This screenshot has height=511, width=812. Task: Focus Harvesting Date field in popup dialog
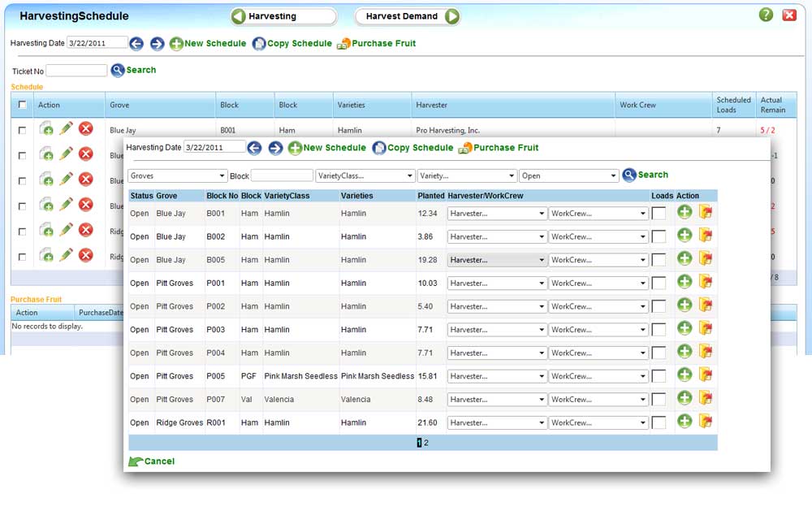[x=215, y=147]
